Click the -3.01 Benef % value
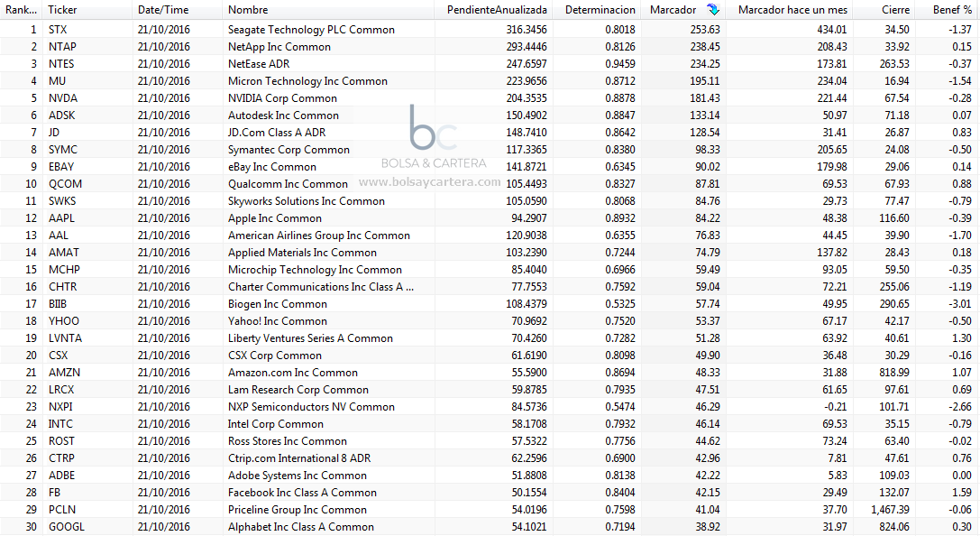The height and width of the screenshot is (536, 980). 960,304
